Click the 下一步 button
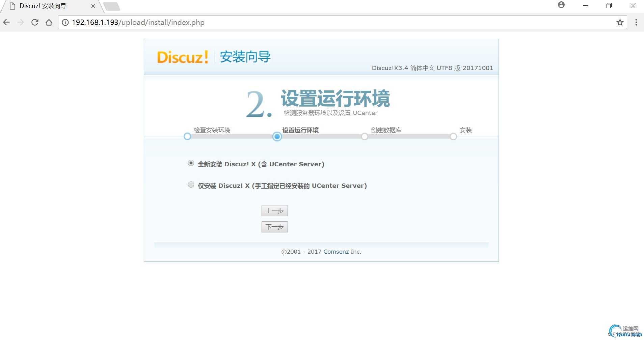The height and width of the screenshot is (340, 644). point(275,227)
